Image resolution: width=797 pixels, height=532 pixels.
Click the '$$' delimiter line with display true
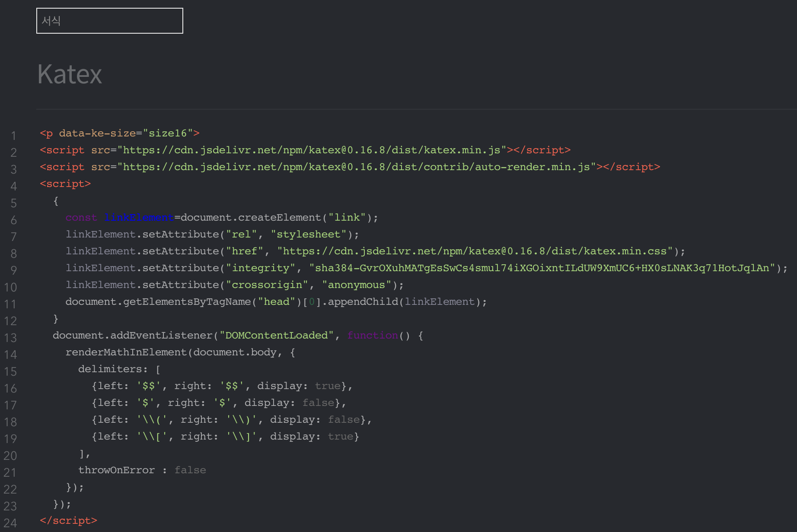coord(222,386)
